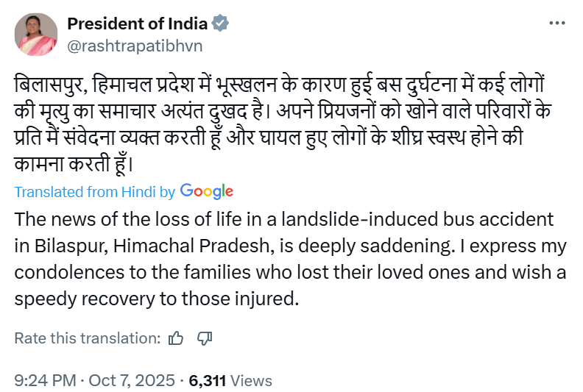Click the Translated from Hindi by label
Viewport: 583px width, 392px height.
click(94, 192)
